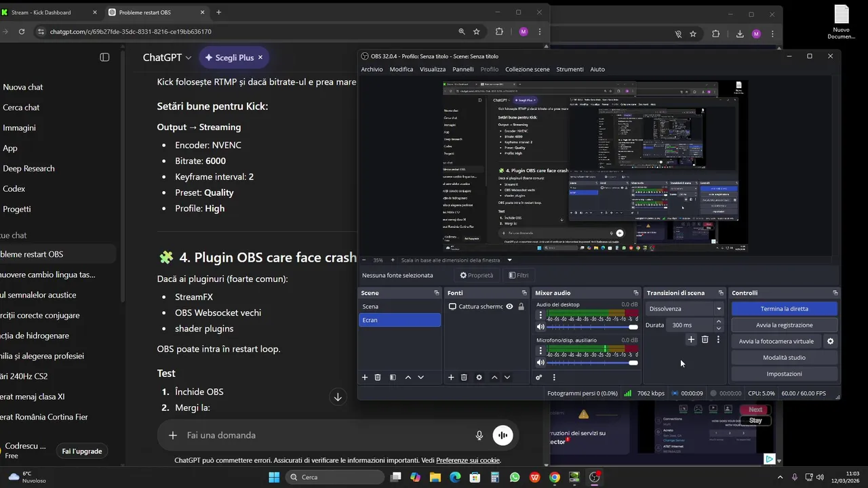
Task: Click Filtri button under preview
Action: point(518,275)
